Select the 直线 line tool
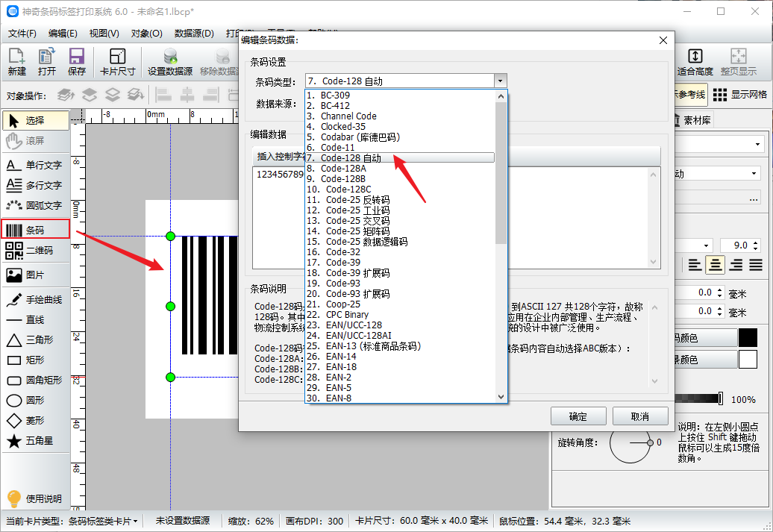 [36, 320]
